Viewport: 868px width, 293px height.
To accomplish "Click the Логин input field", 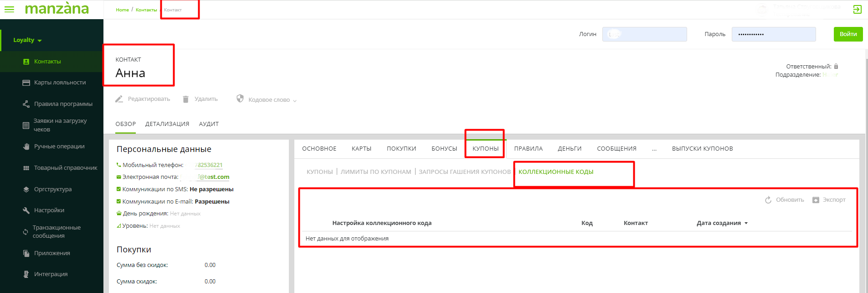I will (644, 34).
